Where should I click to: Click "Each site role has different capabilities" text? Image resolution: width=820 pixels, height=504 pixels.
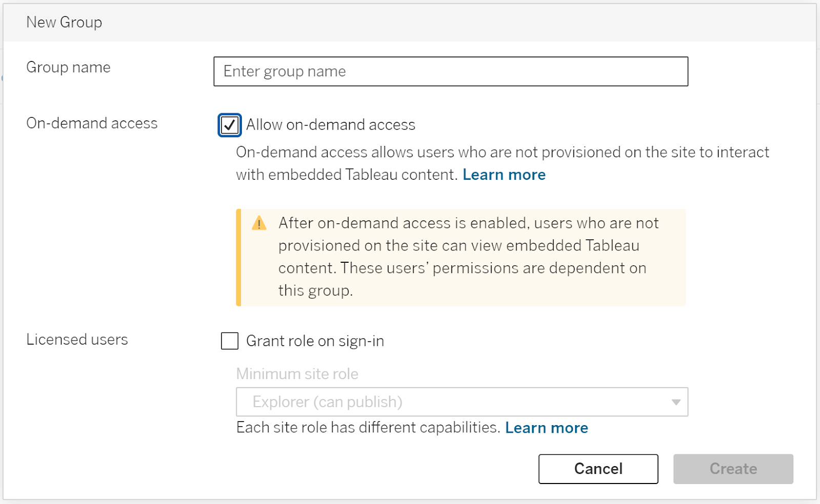pos(368,428)
